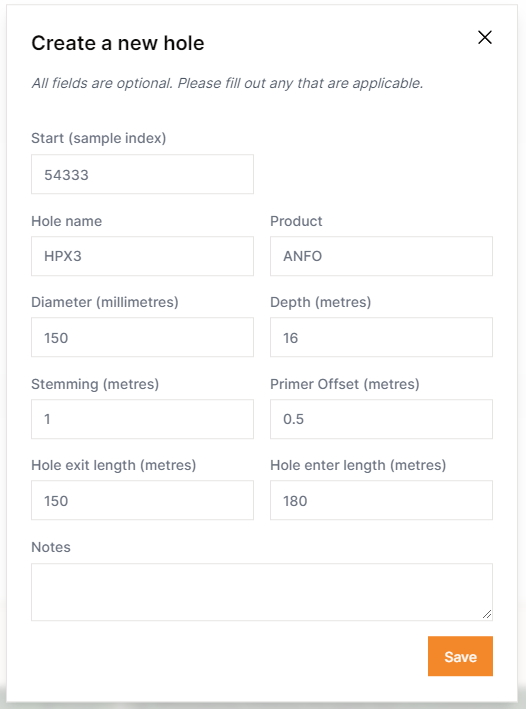This screenshot has height=709, width=526.
Task: Grab the Notes textarea resize handle
Action: pyautogui.click(x=487, y=614)
